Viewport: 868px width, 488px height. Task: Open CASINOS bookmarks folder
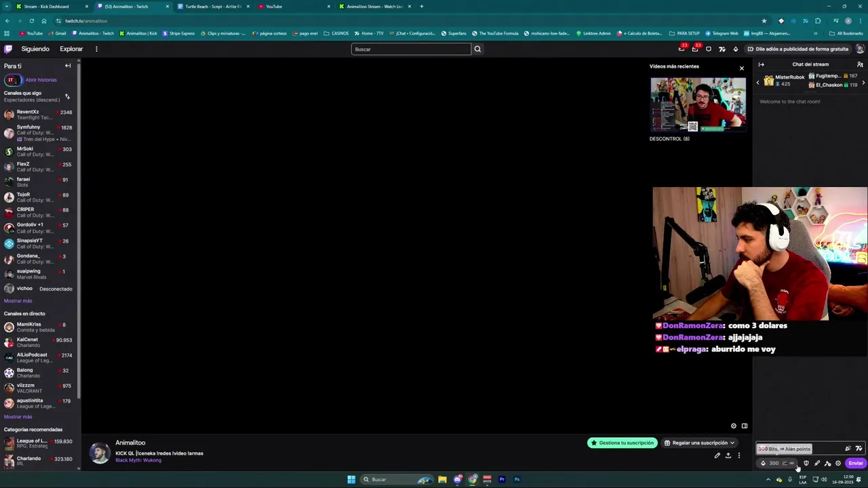coord(336,33)
